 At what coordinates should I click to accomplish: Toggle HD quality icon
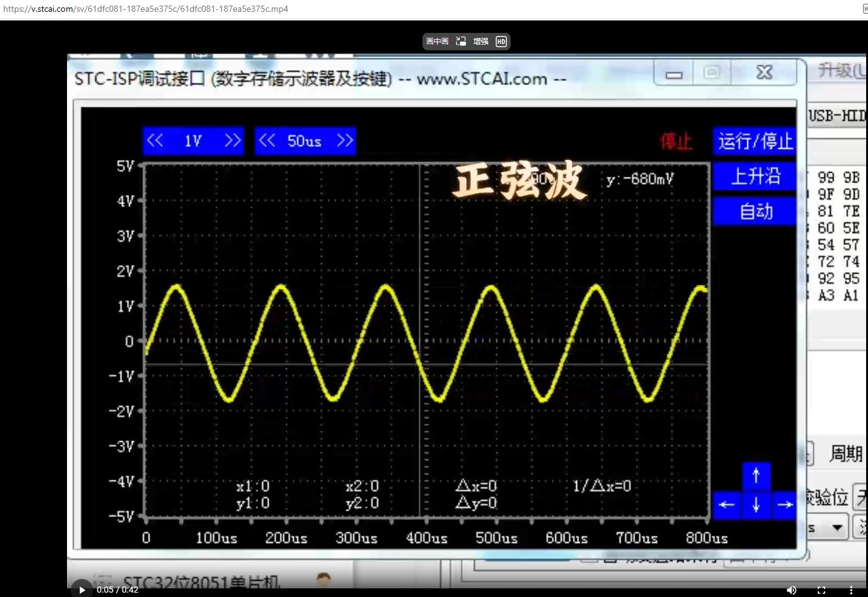tap(501, 42)
